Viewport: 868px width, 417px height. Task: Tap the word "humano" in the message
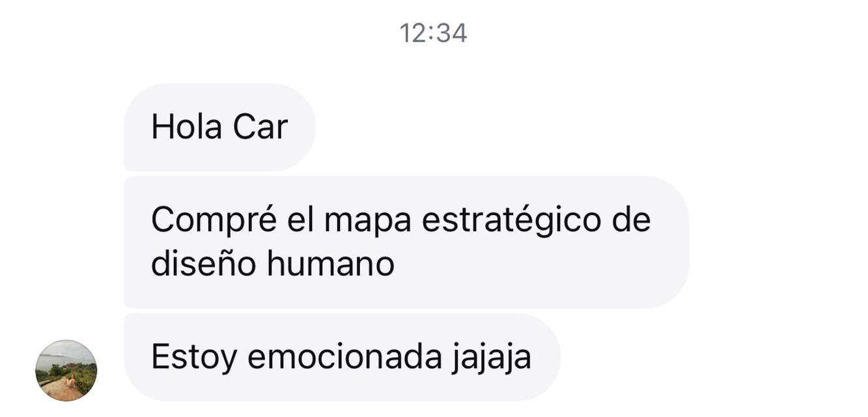coord(331,264)
